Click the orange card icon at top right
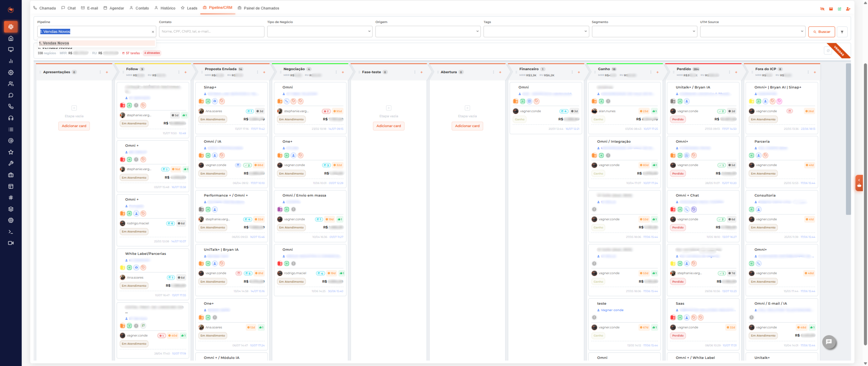 pos(831,9)
